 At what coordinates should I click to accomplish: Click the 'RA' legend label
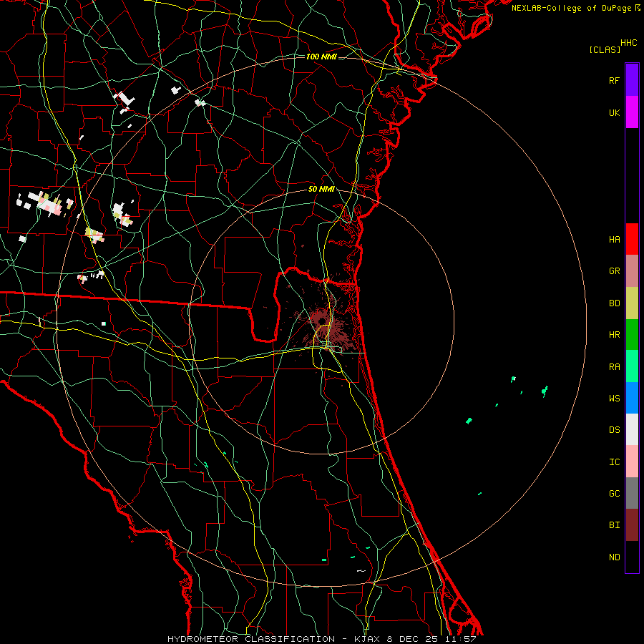[614, 367]
